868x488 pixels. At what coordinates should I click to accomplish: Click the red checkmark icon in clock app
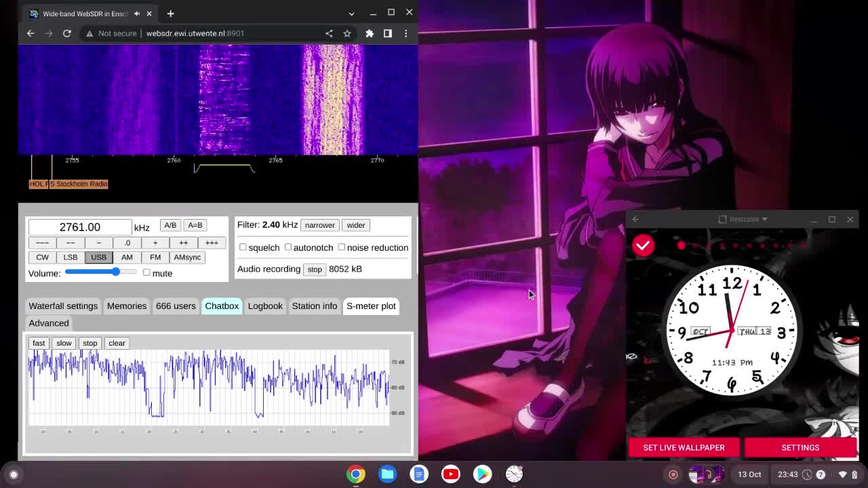643,245
